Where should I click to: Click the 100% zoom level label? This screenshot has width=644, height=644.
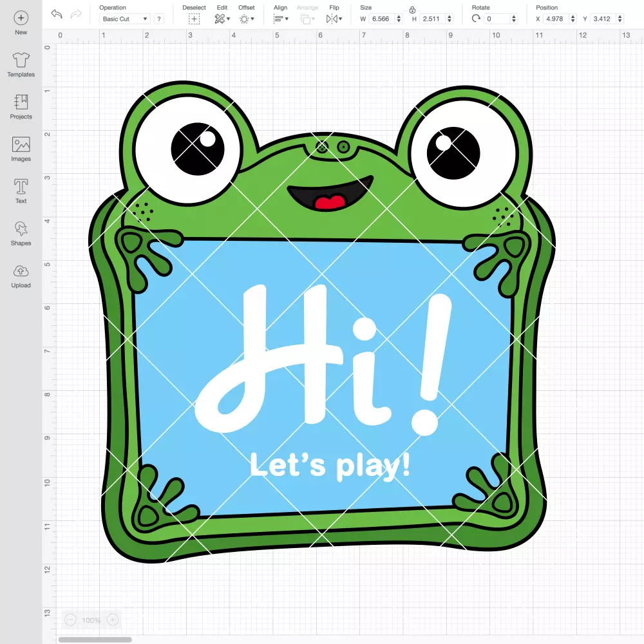coord(91,620)
